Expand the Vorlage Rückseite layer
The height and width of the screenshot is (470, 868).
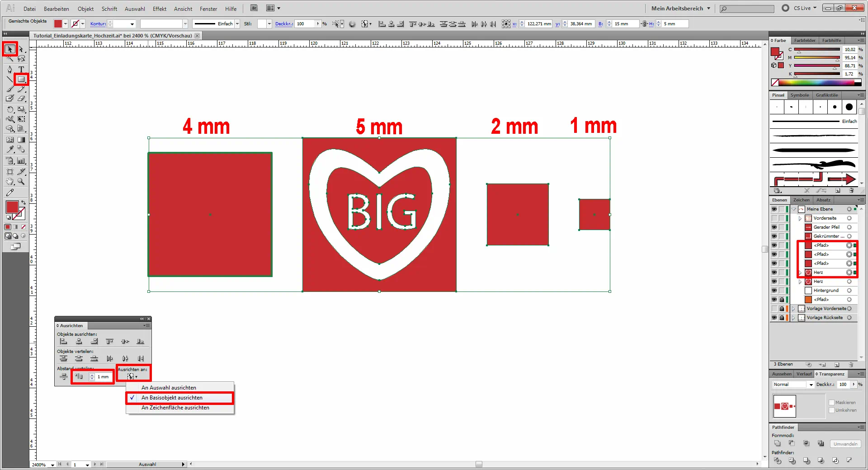pyautogui.click(x=793, y=318)
